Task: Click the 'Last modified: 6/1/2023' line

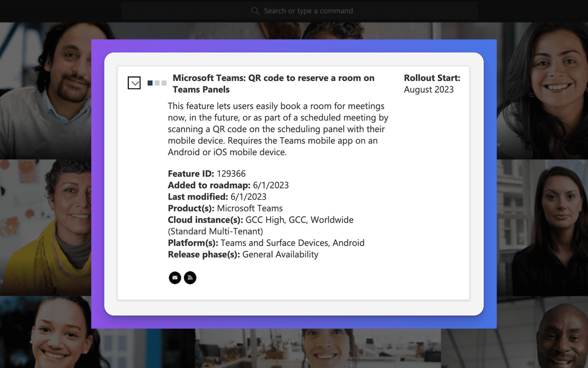Action: point(217,197)
